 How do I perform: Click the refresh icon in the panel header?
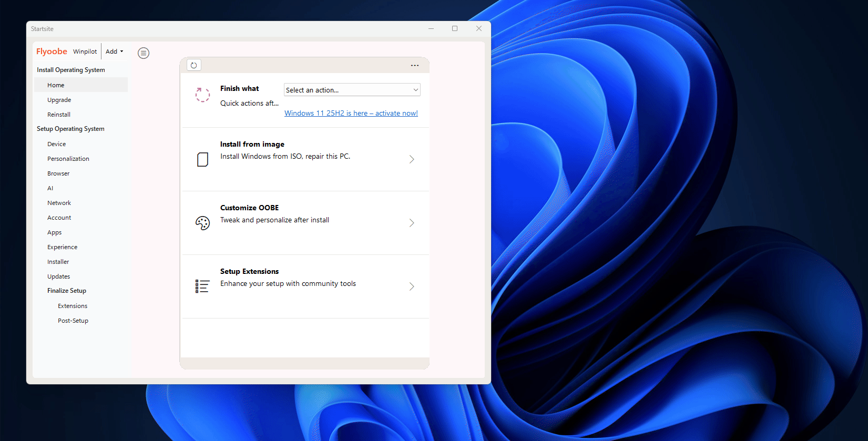(x=194, y=65)
